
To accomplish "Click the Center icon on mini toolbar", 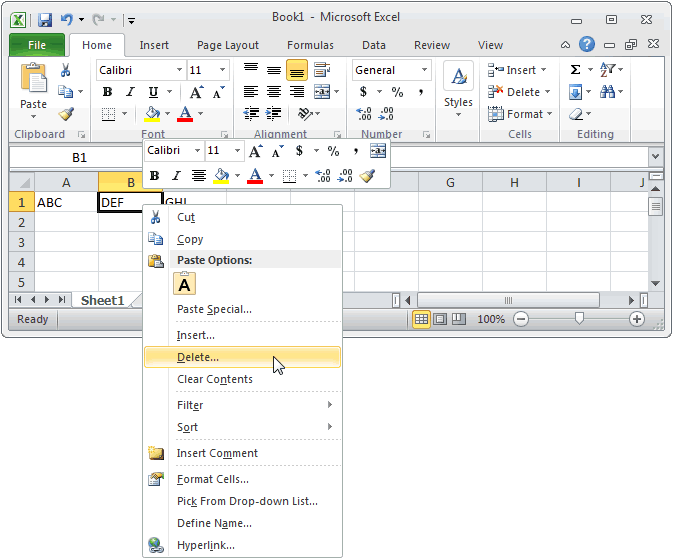I will click(x=199, y=176).
